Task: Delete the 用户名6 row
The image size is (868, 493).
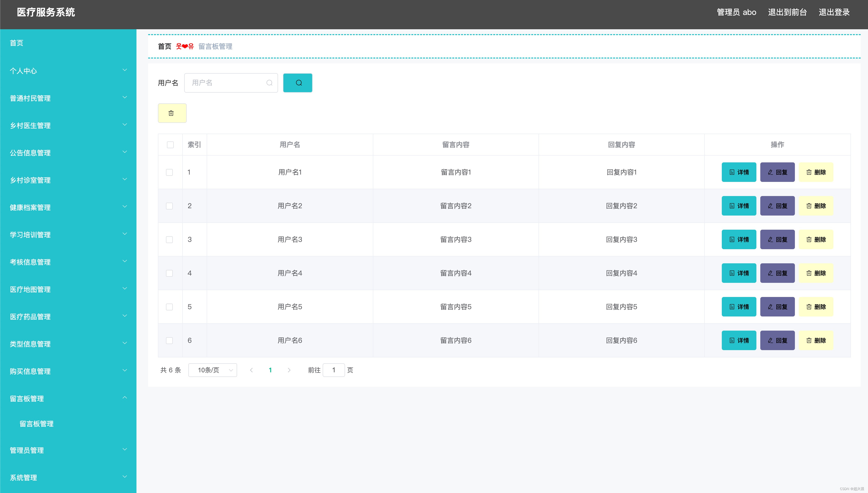Action: [816, 340]
